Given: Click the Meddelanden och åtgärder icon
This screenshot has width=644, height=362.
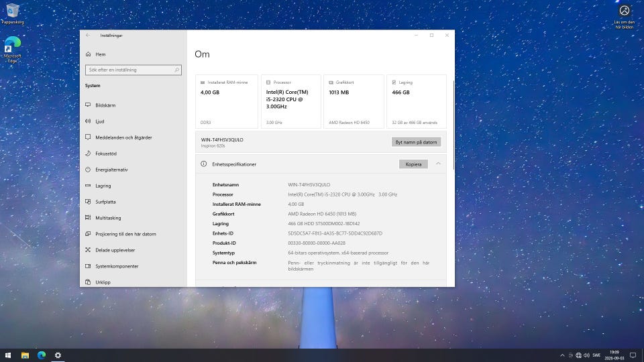Looking at the screenshot, I should pos(88,137).
